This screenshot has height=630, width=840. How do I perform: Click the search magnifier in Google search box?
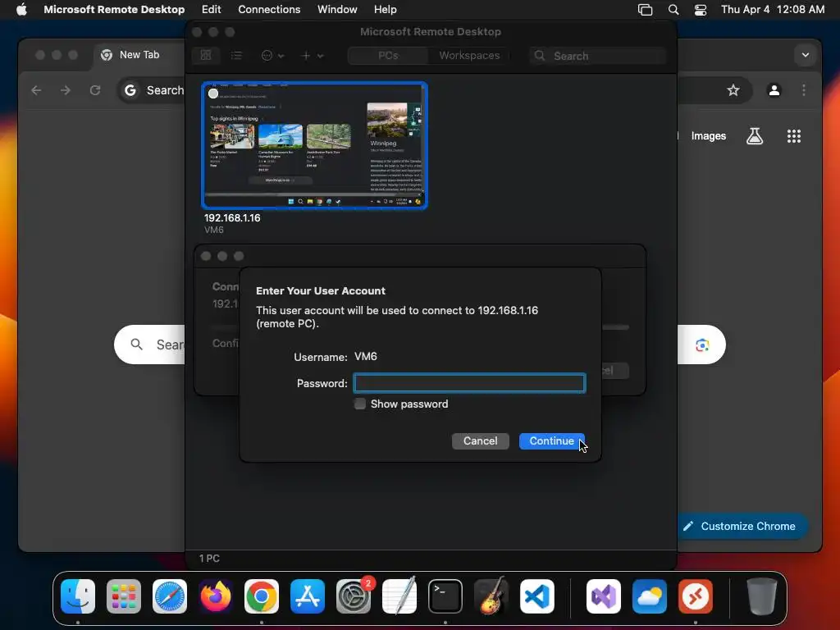pyautogui.click(x=137, y=345)
